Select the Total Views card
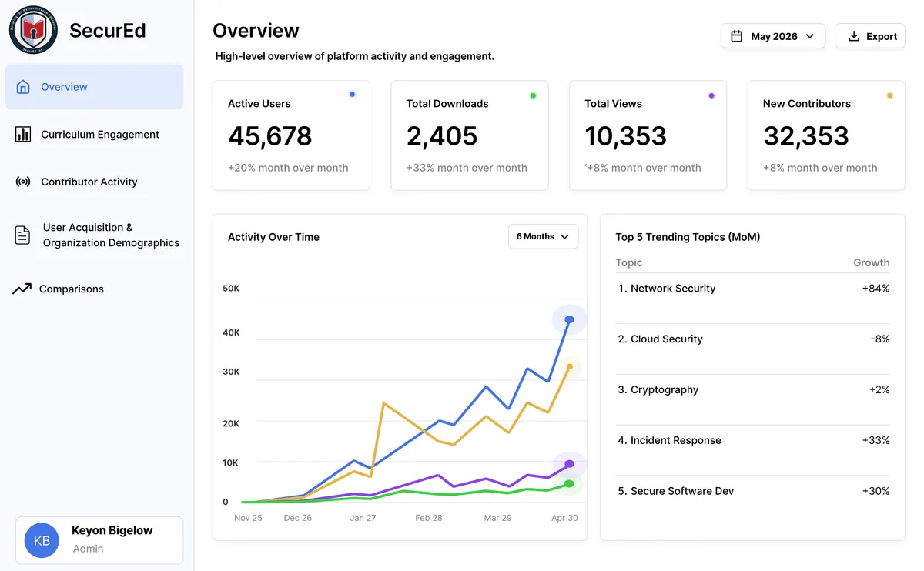Screen dimensions: 924x571 pyautogui.click(x=648, y=135)
